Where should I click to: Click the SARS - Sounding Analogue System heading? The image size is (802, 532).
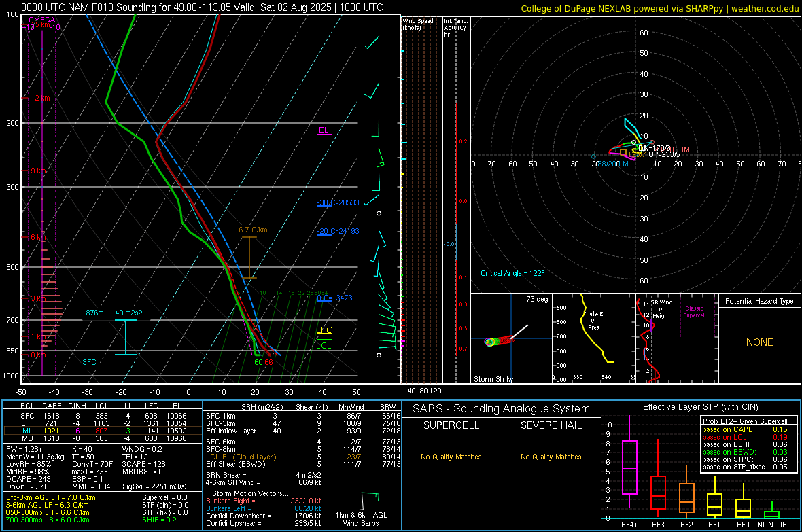tap(502, 409)
